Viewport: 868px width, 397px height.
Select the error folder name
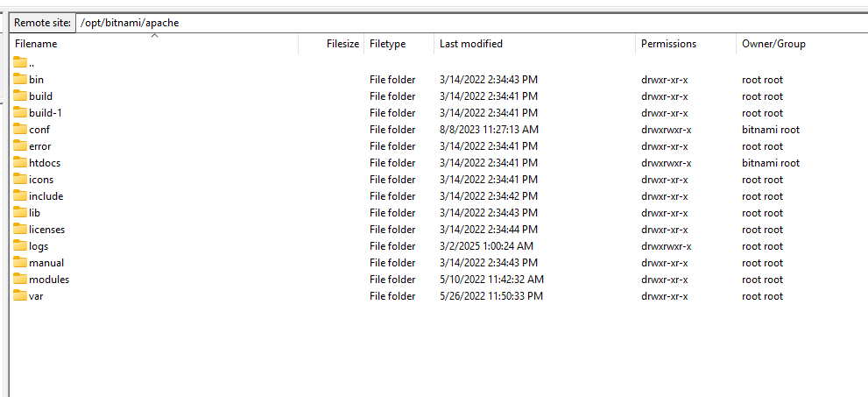click(x=40, y=146)
